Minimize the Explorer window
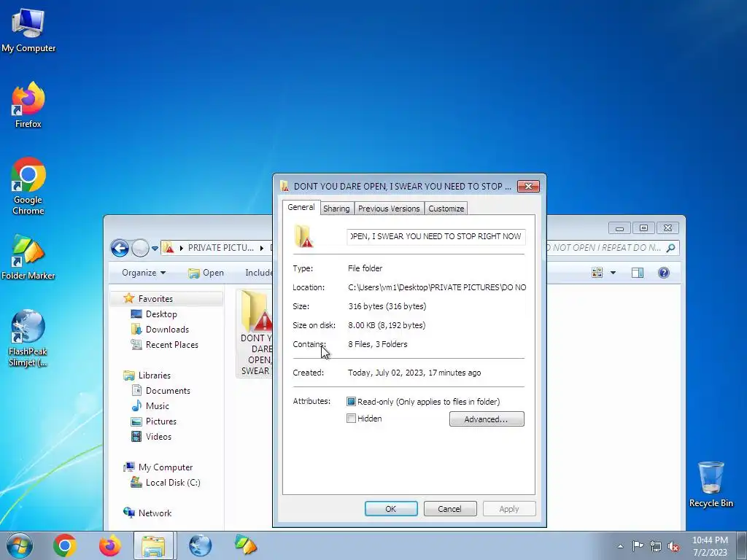The width and height of the screenshot is (747, 560). 619,228
